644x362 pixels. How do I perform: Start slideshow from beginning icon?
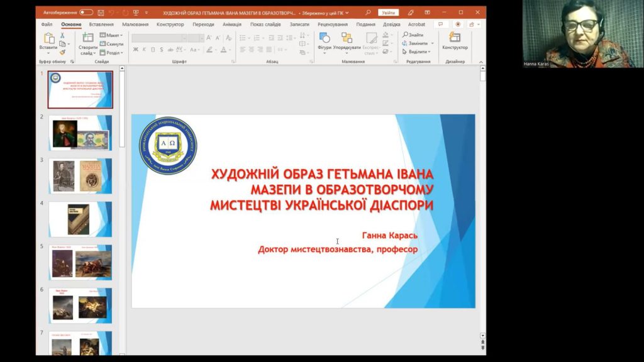(x=136, y=13)
